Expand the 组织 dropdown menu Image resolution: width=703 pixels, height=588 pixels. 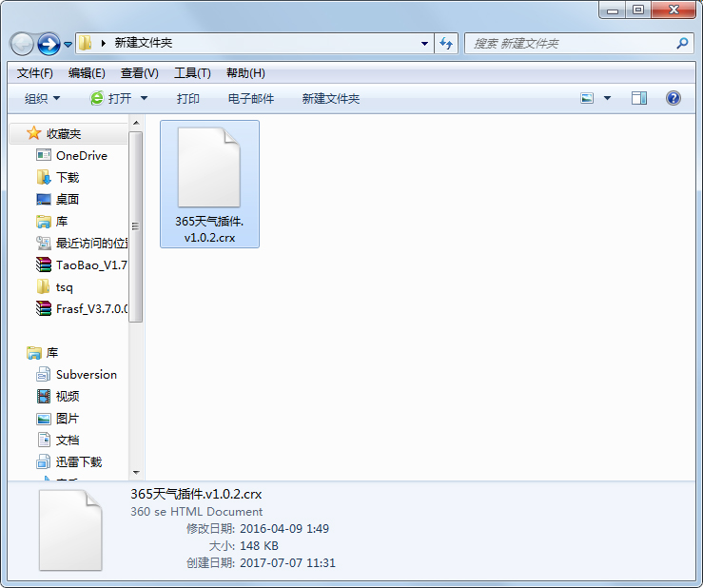pyautogui.click(x=43, y=98)
